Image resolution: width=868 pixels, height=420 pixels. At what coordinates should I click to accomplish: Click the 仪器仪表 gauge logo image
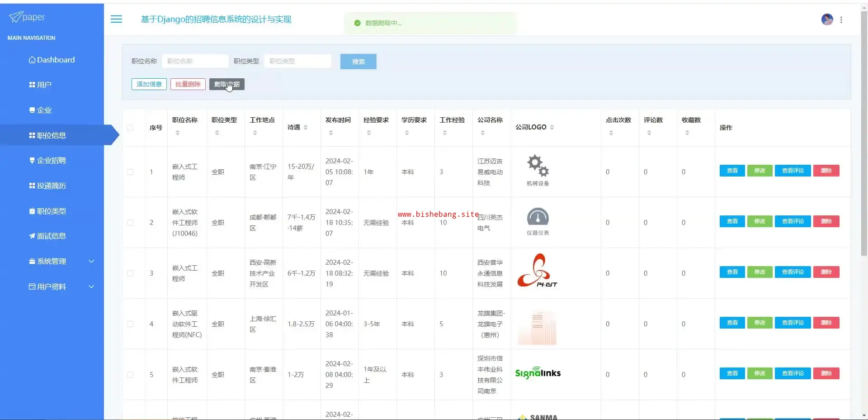(538, 217)
